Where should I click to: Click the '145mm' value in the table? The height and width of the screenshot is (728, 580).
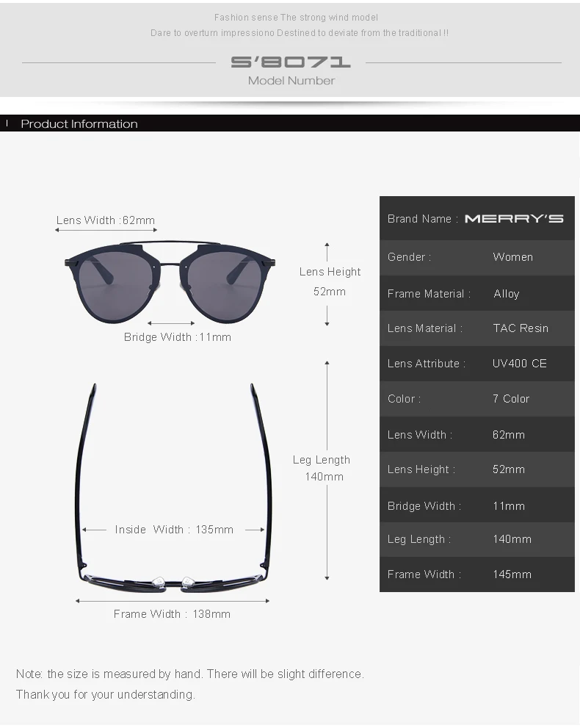(x=512, y=574)
